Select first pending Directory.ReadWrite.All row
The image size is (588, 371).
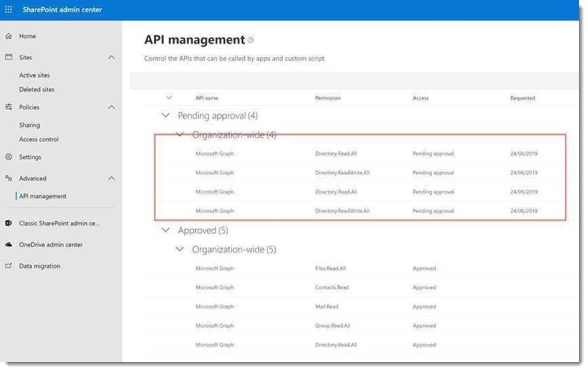[360, 173]
